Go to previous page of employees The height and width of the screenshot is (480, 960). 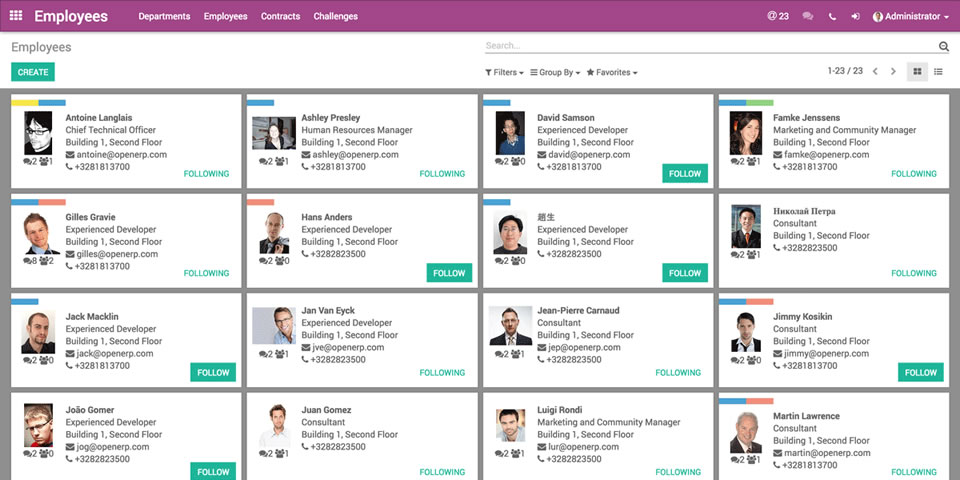click(875, 72)
